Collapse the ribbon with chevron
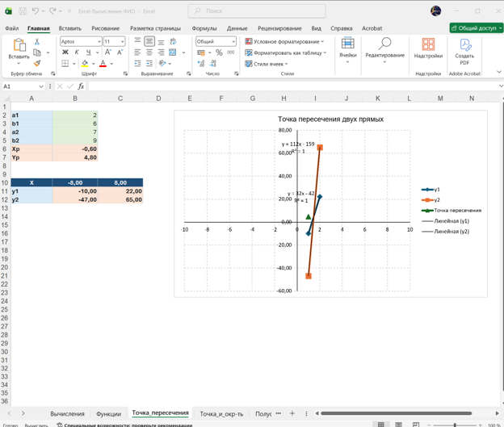 (499, 72)
